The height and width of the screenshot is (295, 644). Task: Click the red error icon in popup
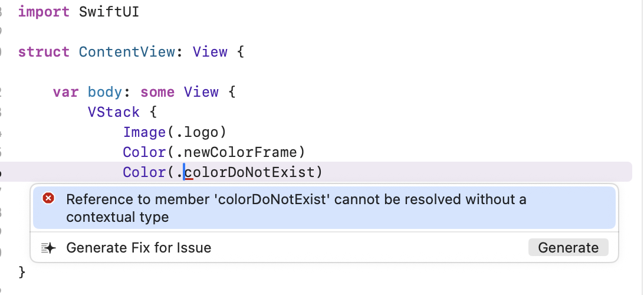click(48, 198)
